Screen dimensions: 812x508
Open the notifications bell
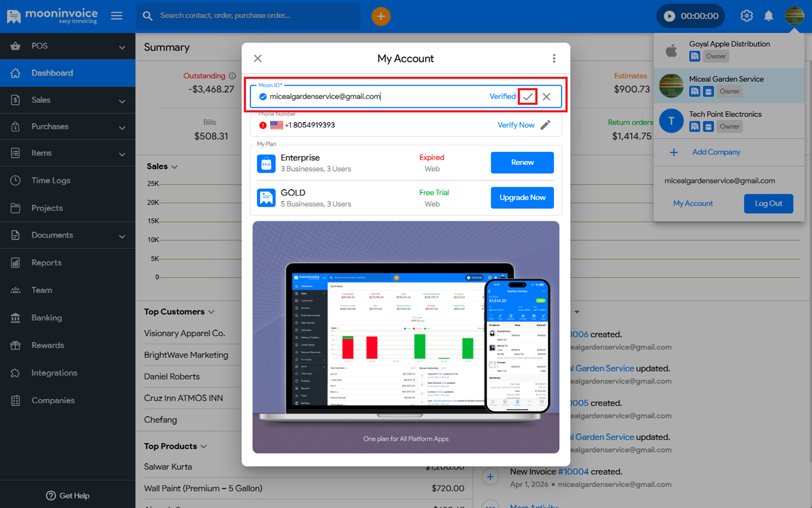(x=768, y=16)
